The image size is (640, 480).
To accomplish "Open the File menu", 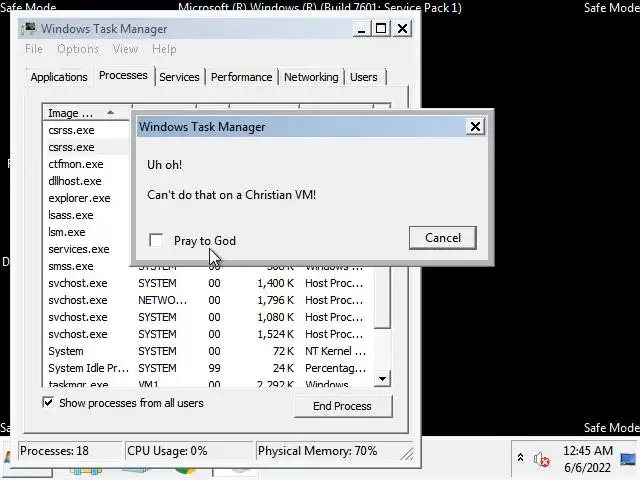I will 33,49.
